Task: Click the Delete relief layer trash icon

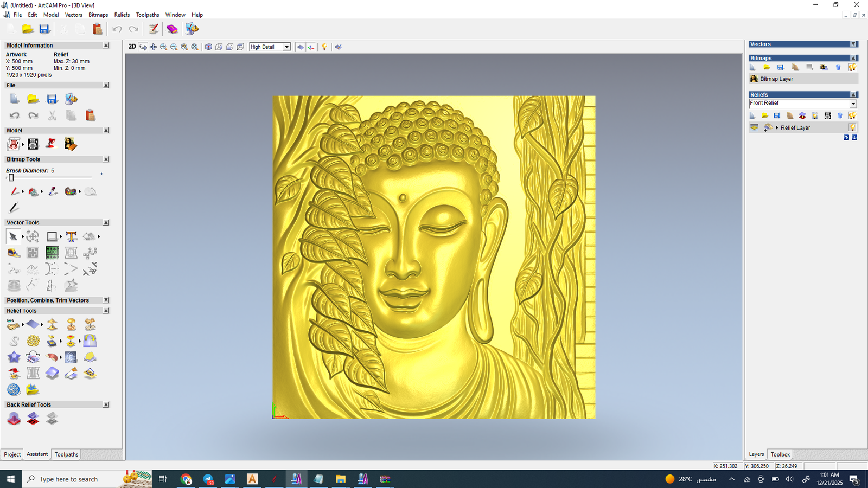Action: pyautogui.click(x=840, y=115)
